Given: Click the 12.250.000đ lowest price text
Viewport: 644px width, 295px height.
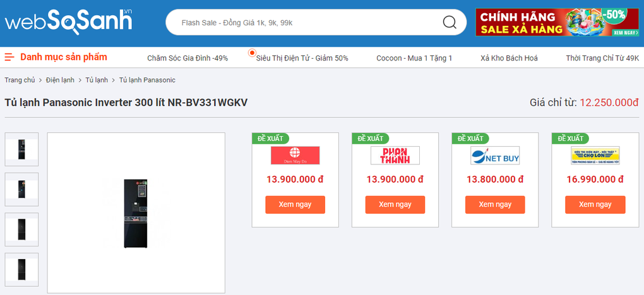Looking at the screenshot, I should 609,103.
